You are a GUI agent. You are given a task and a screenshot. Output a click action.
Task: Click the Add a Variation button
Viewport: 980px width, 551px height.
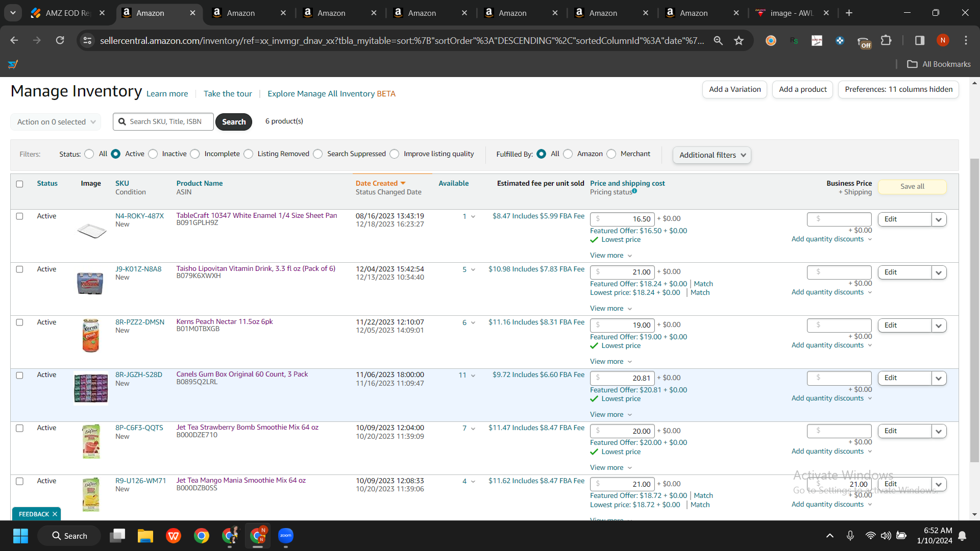click(x=734, y=89)
